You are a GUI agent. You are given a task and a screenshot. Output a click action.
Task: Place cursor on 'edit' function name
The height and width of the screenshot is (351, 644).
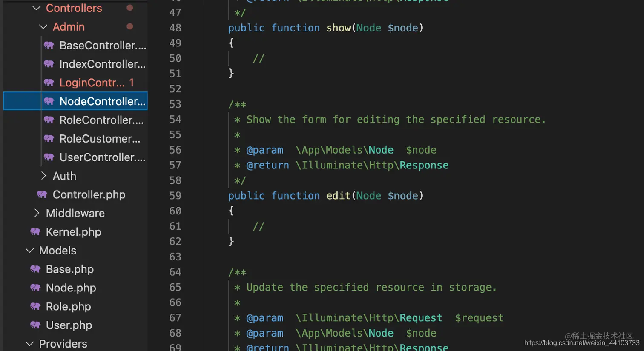[338, 196]
